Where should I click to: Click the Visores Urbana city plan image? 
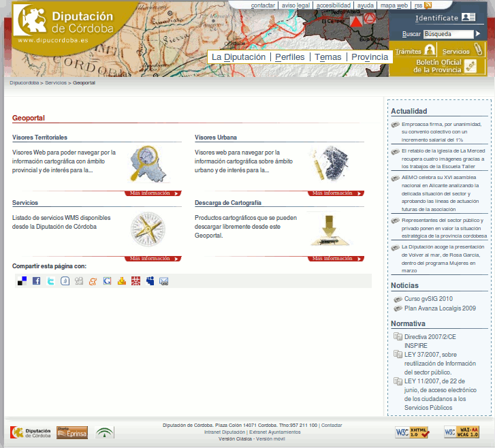[330, 163]
